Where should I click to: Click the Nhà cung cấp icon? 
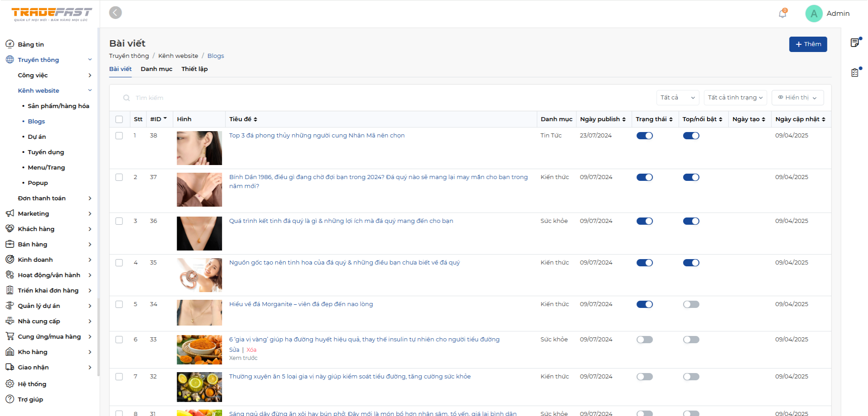tap(9, 321)
